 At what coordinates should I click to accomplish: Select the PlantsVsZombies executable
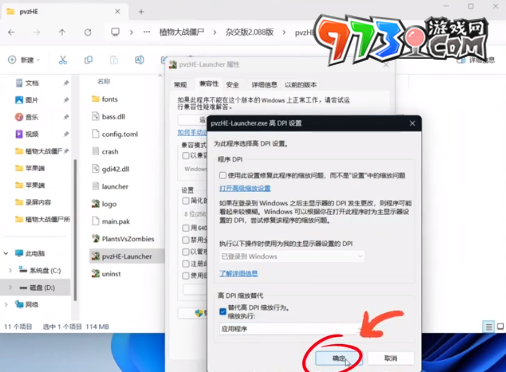123,239
